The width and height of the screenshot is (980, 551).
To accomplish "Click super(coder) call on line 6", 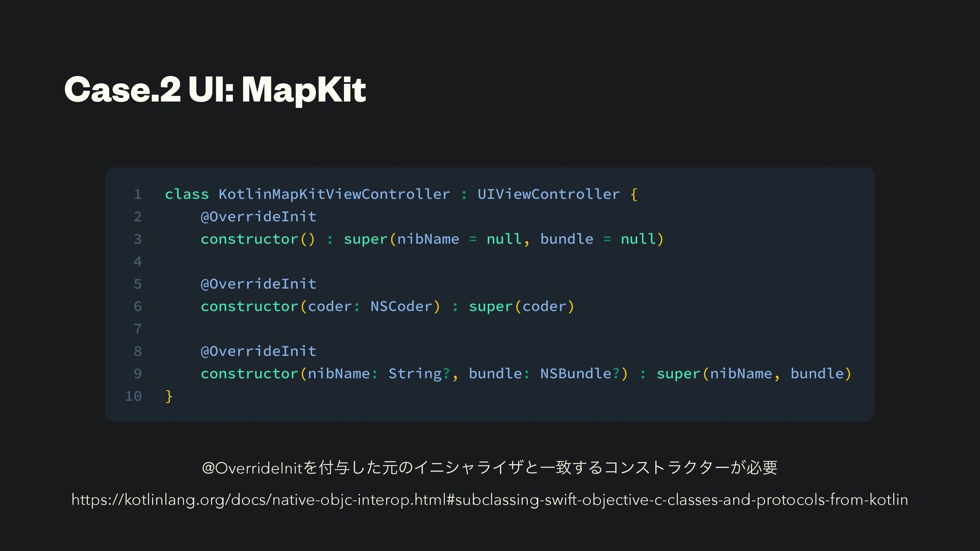I will tap(521, 307).
